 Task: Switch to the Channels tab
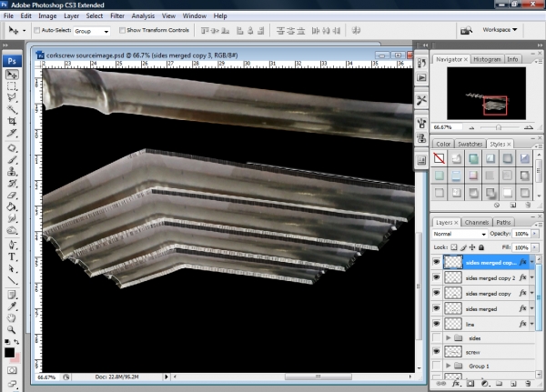[477, 223]
